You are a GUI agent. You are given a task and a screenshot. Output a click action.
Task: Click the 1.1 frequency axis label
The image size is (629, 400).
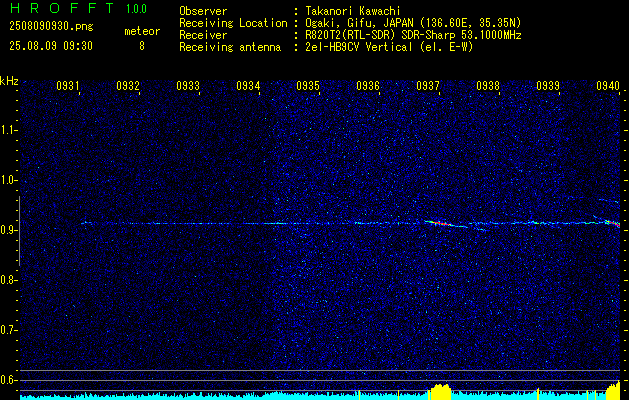8,130
